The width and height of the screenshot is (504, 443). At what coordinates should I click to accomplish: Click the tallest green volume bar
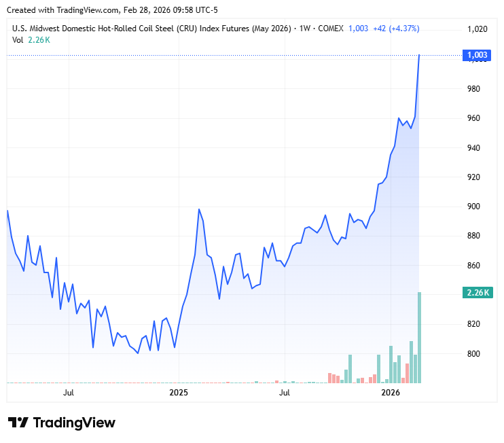(x=419, y=338)
